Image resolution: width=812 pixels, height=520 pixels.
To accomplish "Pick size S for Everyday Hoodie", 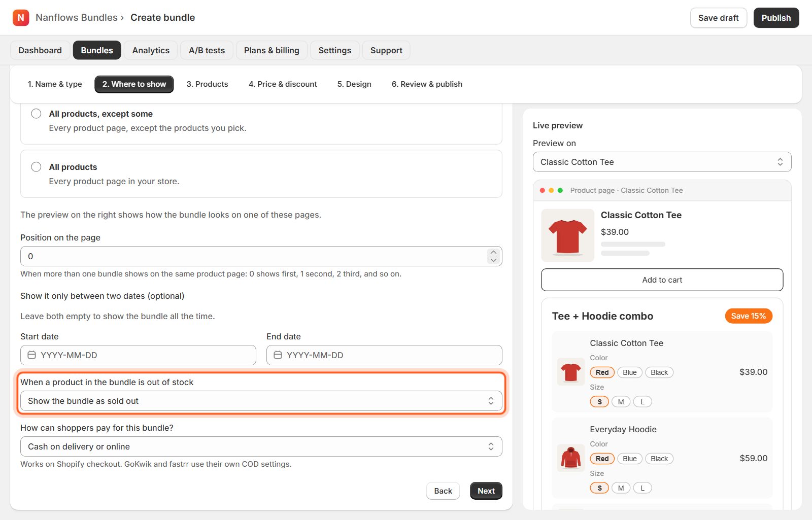I will [x=599, y=488].
